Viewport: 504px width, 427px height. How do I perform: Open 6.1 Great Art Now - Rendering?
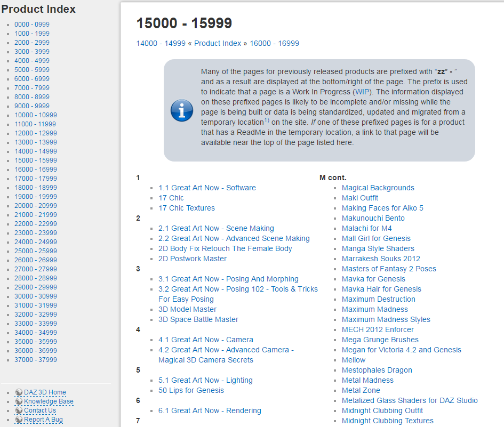tap(210, 410)
